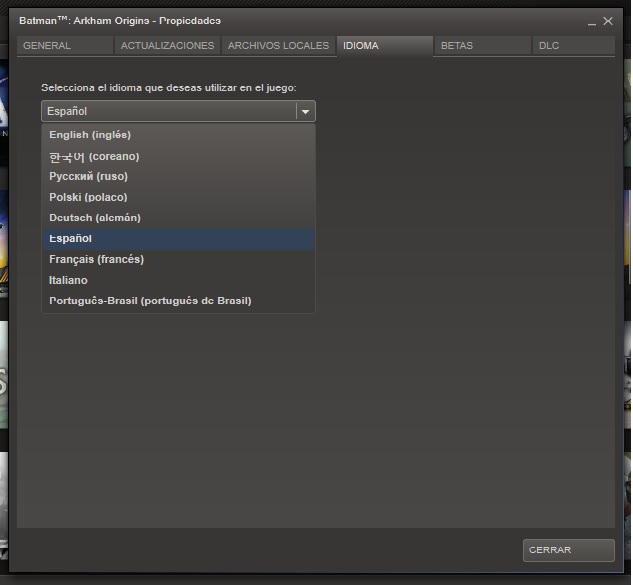Select the IDIOMA tab
The width and height of the screenshot is (633, 585).
(384, 46)
